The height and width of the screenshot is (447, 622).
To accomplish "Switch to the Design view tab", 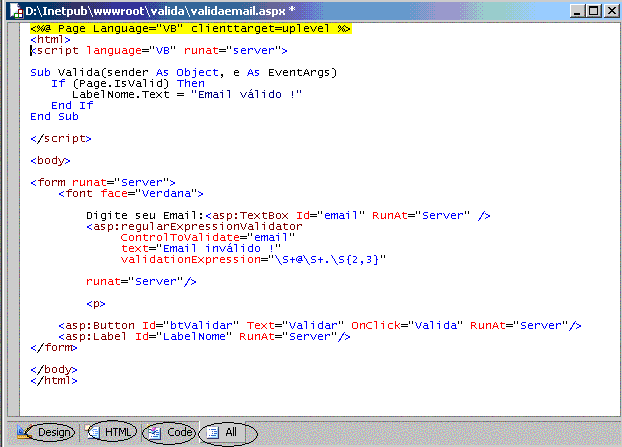I will coord(46,432).
